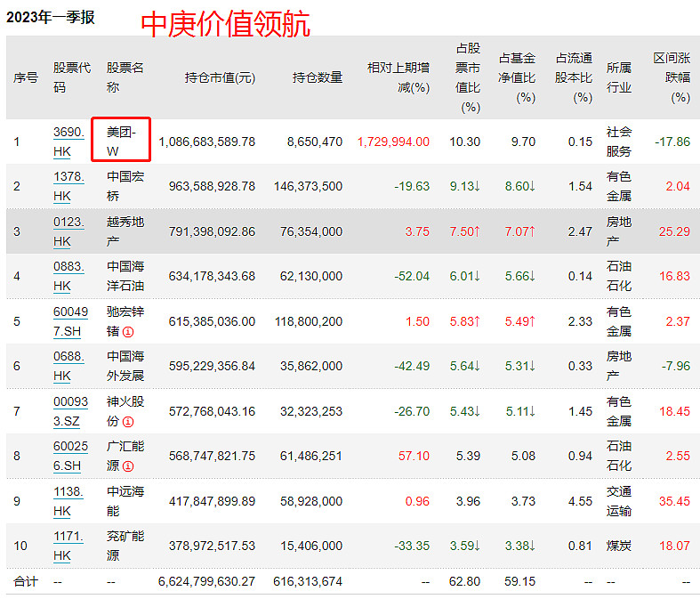Click the net value ratio 7.07↑
700x599 pixels.
pos(520,231)
